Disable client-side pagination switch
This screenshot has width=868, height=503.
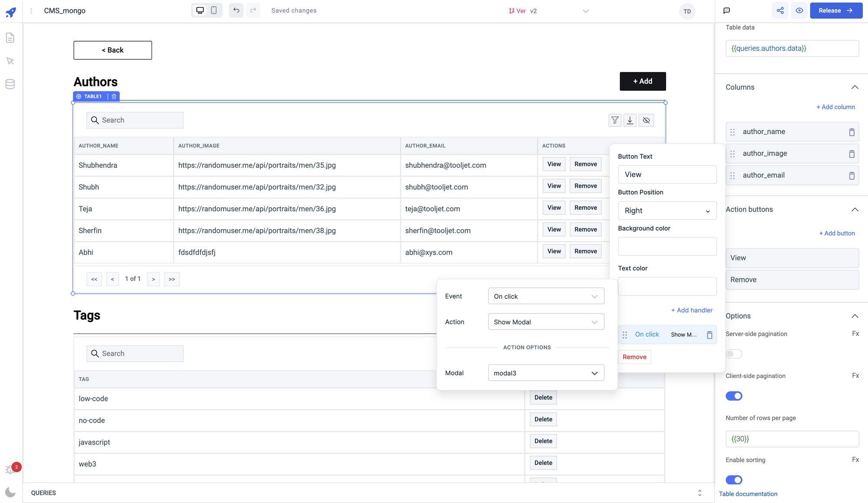[734, 396]
